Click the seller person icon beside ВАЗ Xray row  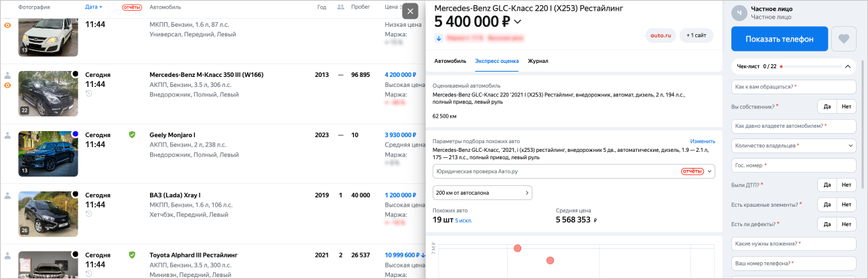point(7,195)
